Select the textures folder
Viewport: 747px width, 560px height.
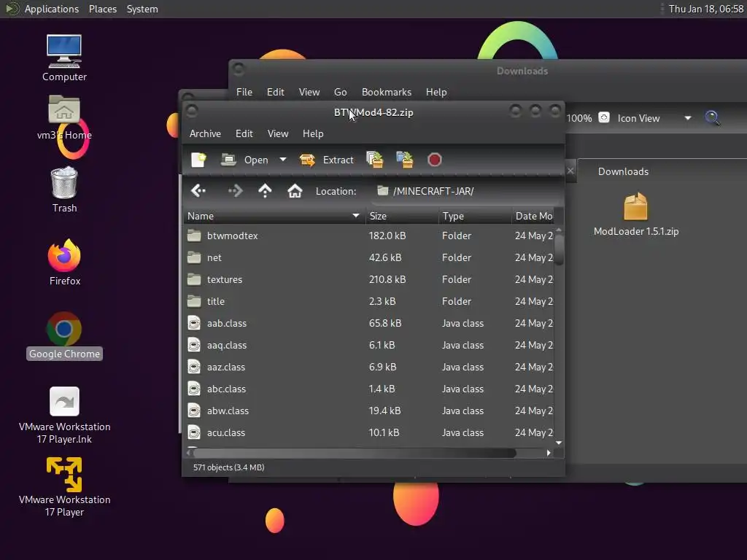(x=368, y=279)
